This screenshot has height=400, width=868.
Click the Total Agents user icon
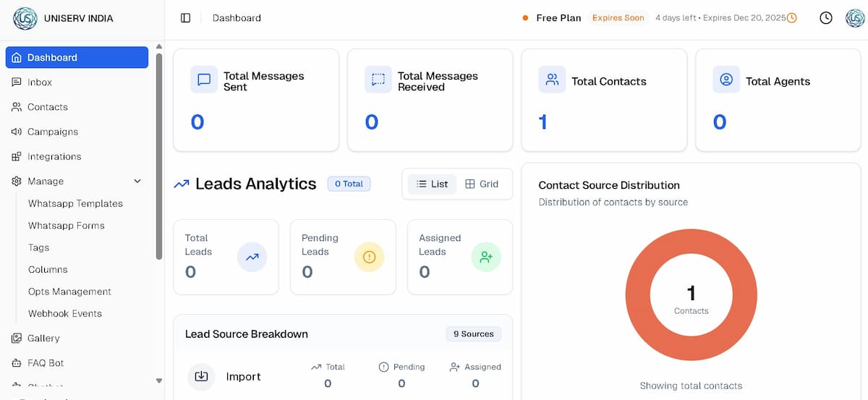click(726, 80)
